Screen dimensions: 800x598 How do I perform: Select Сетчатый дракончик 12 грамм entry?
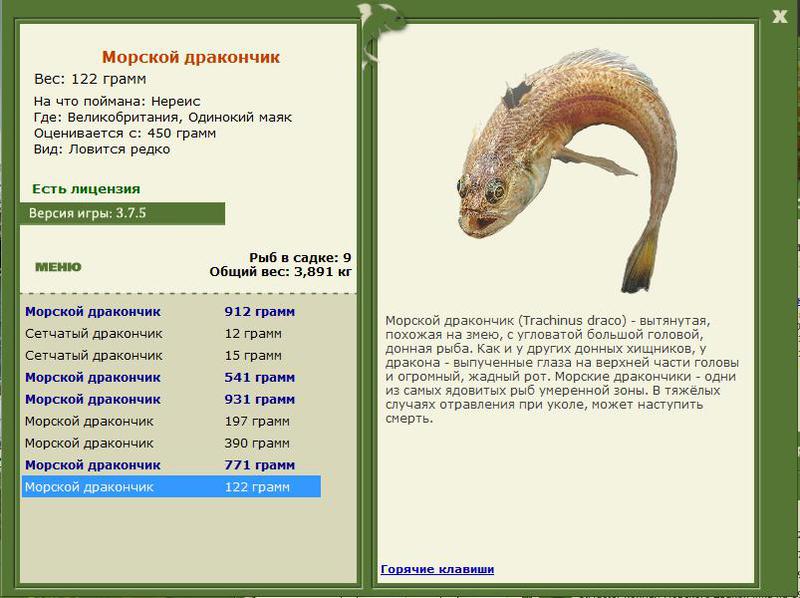pos(171,333)
